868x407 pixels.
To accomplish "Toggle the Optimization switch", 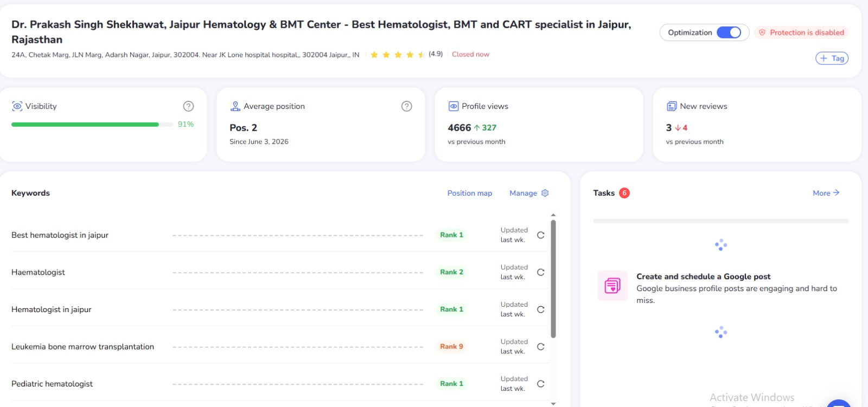I will point(729,33).
